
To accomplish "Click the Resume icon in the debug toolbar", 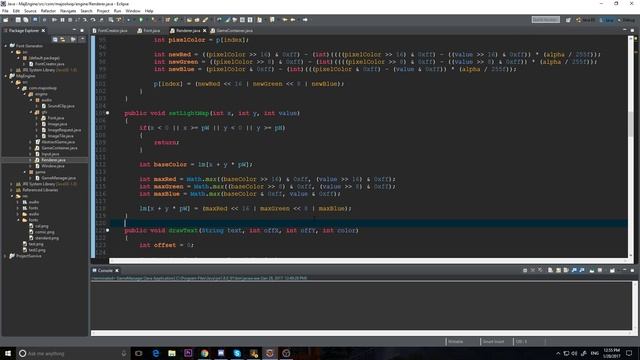I will pyautogui.click(x=54, y=20).
